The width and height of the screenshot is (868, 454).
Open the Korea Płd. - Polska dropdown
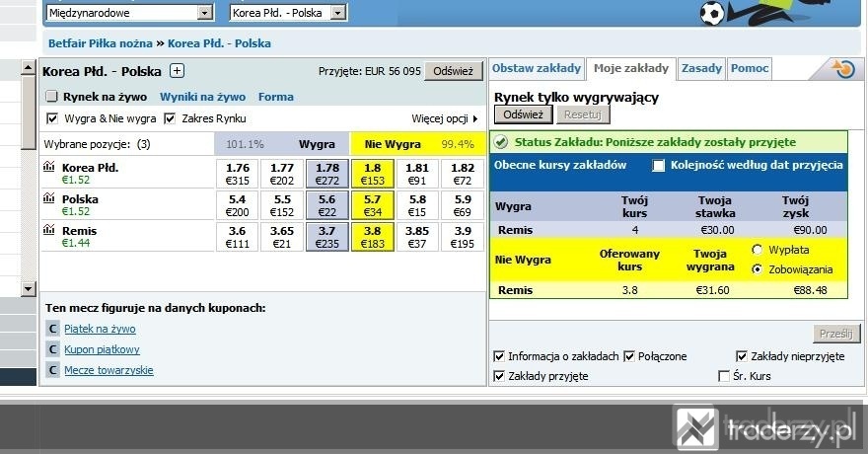288,13
